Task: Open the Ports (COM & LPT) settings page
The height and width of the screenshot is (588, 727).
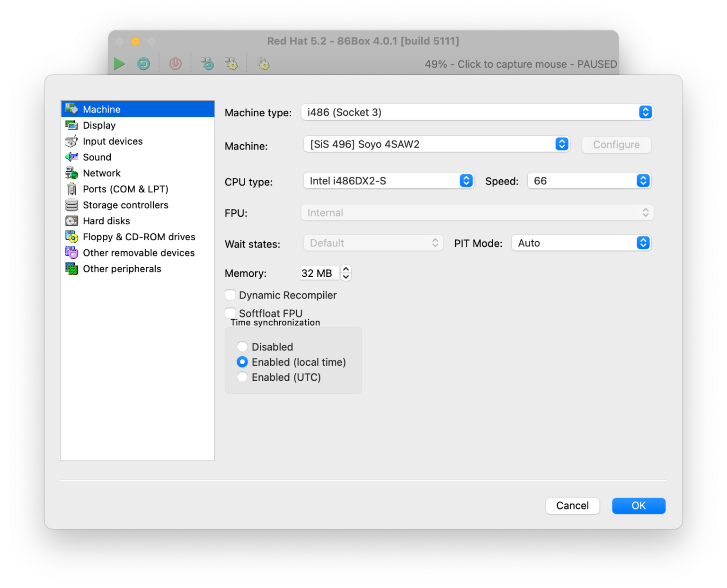Action: (x=125, y=189)
